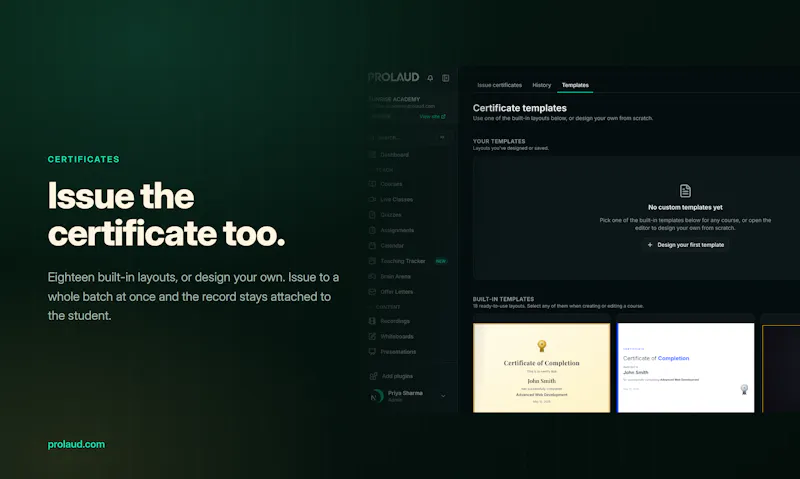Click Design your first template button
Image resolution: width=800 pixels, height=479 pixels.
[x=685, y=245]
